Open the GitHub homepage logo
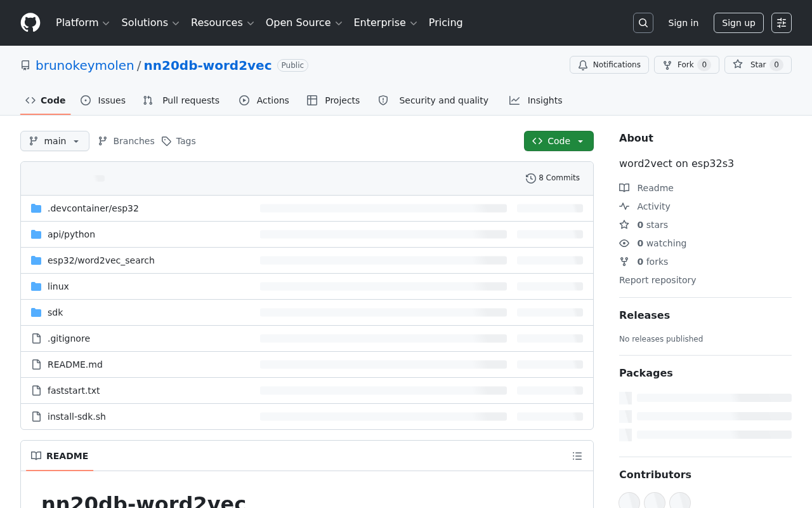Viewport: 812px width, 508px height. point(30,23)
